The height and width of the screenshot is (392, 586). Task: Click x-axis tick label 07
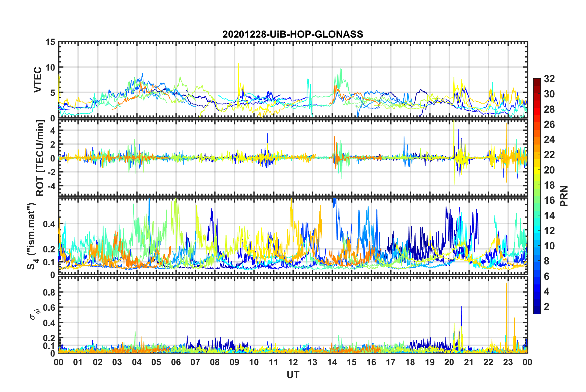[195, 362]
